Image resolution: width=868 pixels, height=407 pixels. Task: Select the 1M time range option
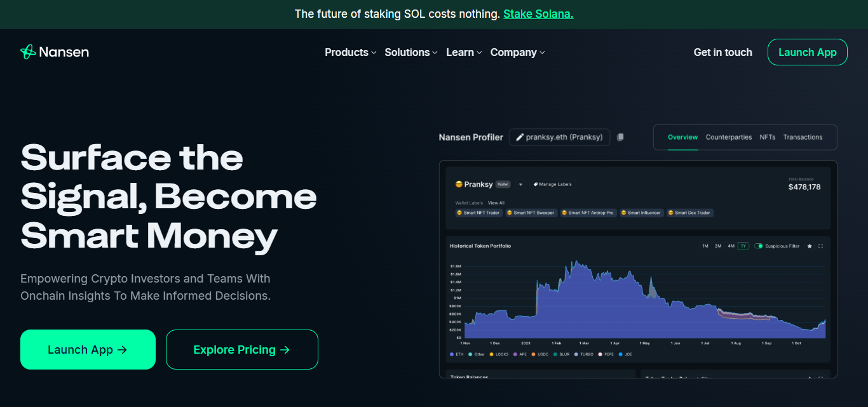point(705,246)
